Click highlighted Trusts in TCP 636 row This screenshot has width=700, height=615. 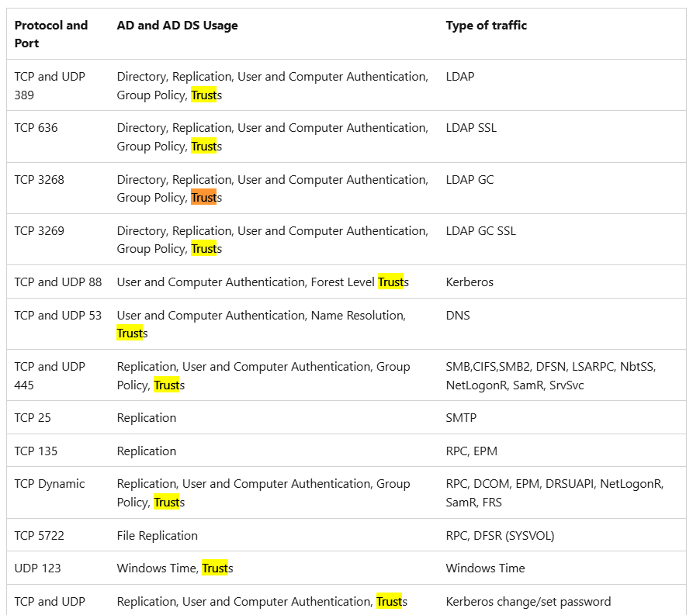pos(206,147)
